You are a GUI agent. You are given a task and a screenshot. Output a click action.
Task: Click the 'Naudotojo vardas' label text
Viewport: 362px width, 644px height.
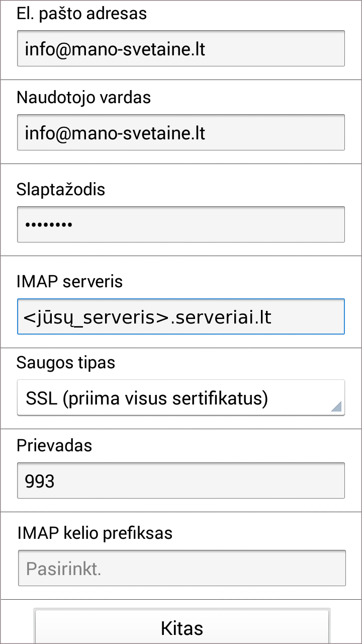point(83,97)
